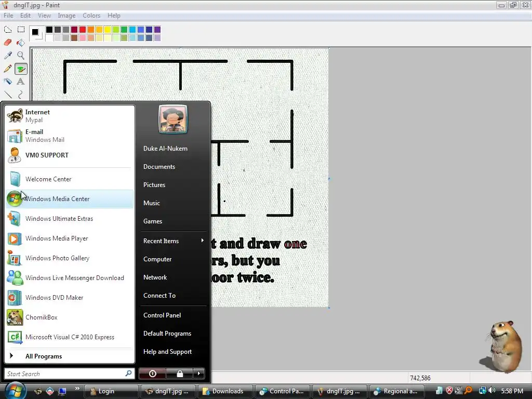The height and width of the screenshot is (399, 532).
Task: Click the volume speaker tray icon
Action: click(x=492, y=391)
